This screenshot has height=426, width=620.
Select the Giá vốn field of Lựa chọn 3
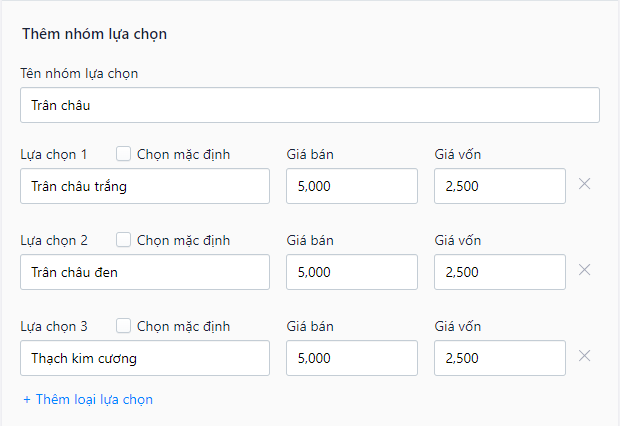pos(500,358)
